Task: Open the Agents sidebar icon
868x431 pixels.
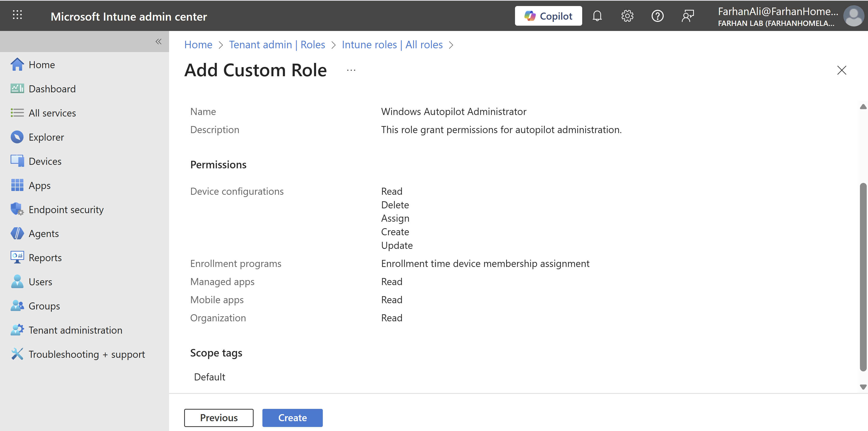Action: [17, 233]
